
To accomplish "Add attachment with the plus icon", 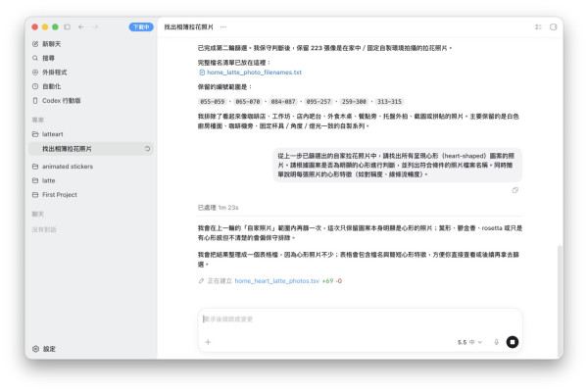I will coord(208,342).
